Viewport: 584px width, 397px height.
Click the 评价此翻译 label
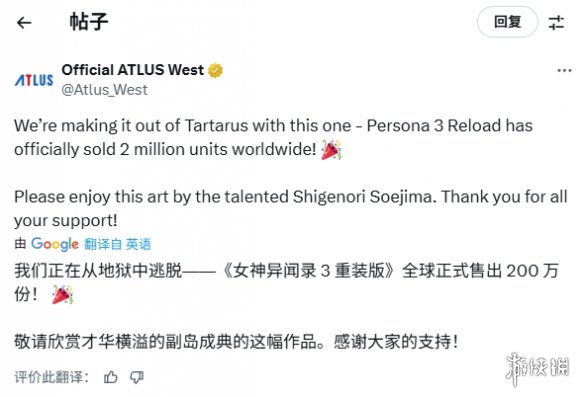coord(51,377)
